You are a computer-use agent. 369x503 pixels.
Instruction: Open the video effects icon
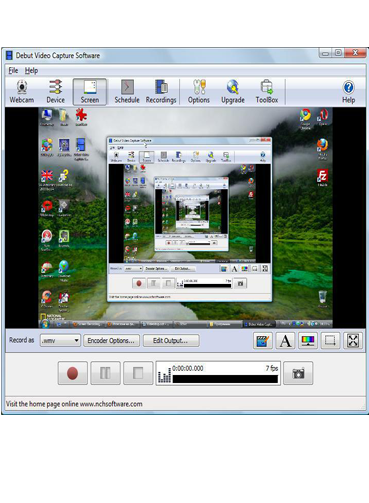pyautogui.click(x=263, y=341)
